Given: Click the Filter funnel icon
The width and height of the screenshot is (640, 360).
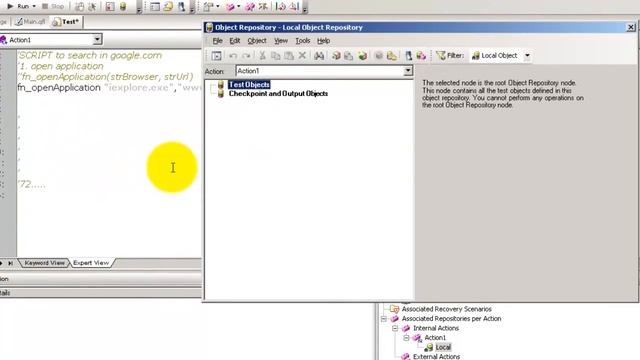Looking at the screenshot, I should (x=440, y=56).
